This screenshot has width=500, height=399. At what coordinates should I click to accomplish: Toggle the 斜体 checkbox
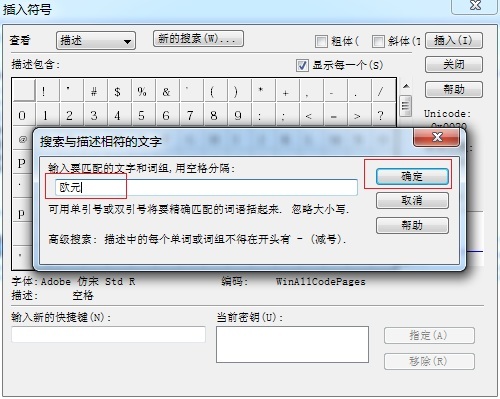click(378, 41)
